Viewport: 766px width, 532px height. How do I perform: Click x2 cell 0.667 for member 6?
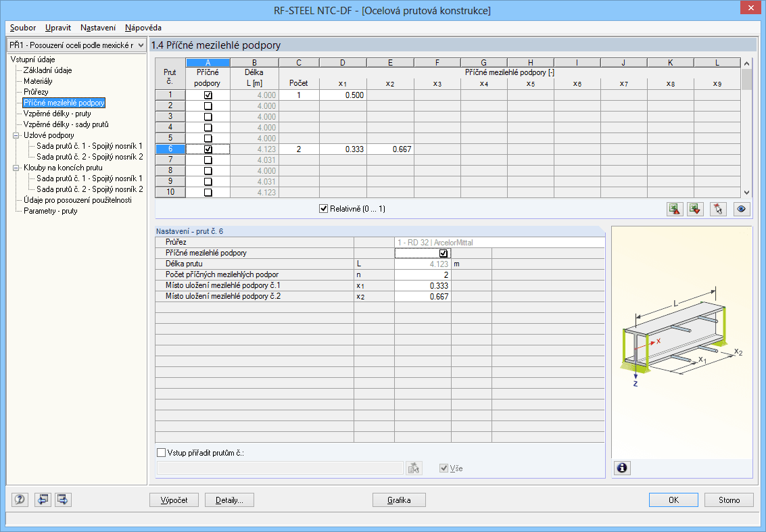(390, 149)
